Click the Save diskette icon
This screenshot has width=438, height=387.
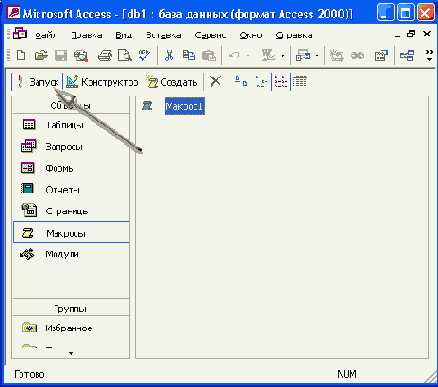(61, 56)
